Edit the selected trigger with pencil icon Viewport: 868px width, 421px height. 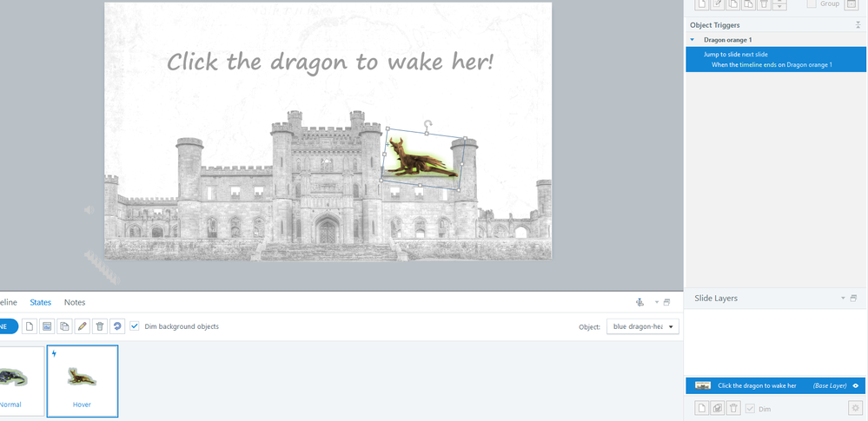717,3
